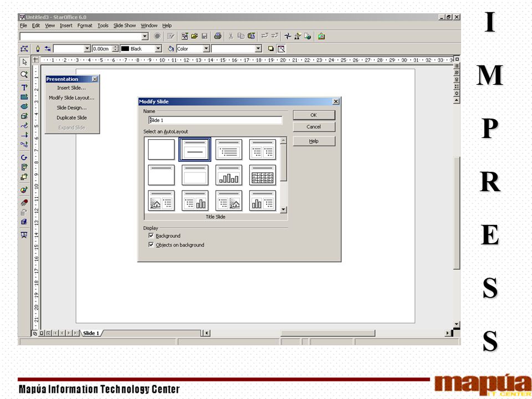
Task: Click AutoLayout list scroll down arrow
Action: coord(284,209)
